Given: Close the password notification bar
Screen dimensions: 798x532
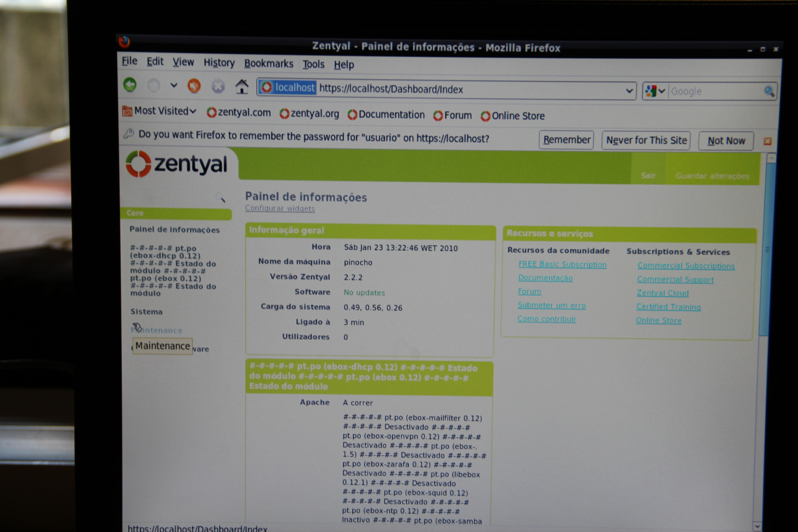Looking at the screenshot, I should [768, 141].
